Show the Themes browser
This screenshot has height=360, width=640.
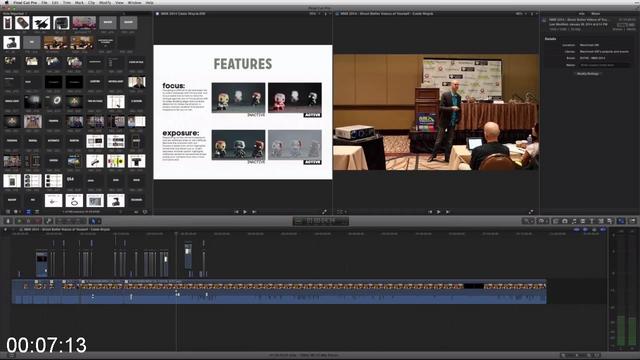tap(610, 221)
